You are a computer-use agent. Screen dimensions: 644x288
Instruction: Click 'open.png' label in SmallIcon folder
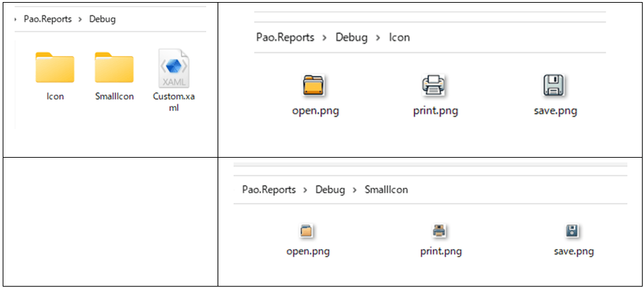point(308,251)
